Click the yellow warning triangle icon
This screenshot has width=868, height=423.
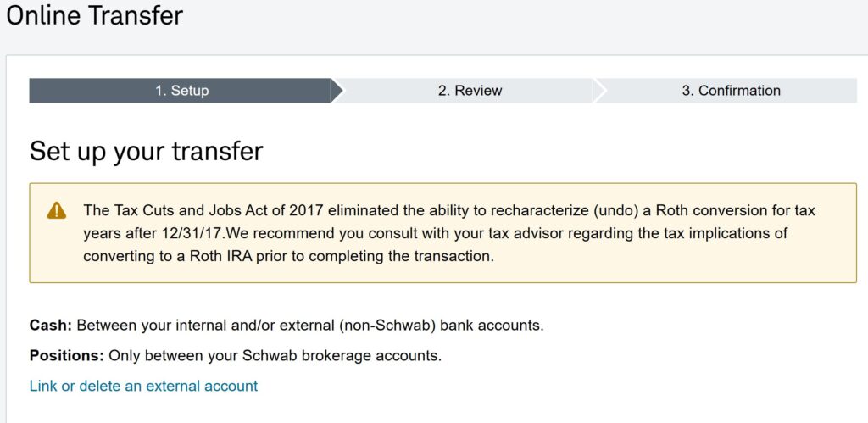(x=56, y=210)
